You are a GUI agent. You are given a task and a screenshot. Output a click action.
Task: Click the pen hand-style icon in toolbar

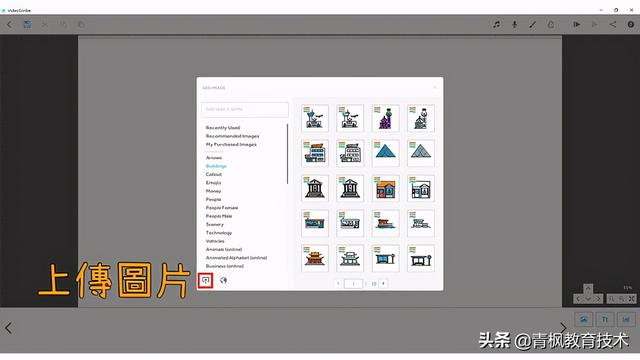click(533, 24)
